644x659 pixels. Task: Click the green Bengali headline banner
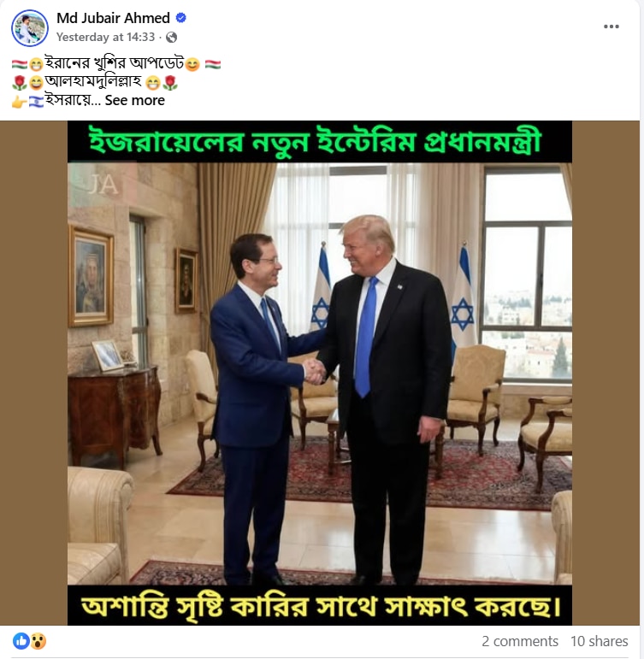tap(320, 142)
